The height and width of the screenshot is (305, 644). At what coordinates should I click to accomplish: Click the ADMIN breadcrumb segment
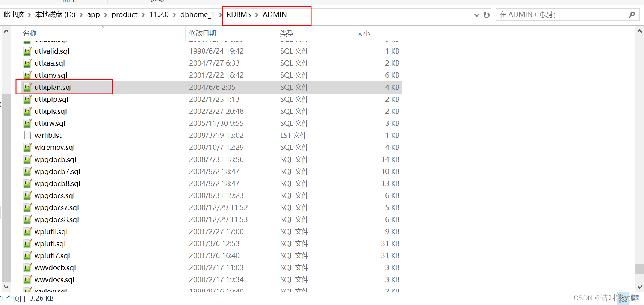pos(275,15)
